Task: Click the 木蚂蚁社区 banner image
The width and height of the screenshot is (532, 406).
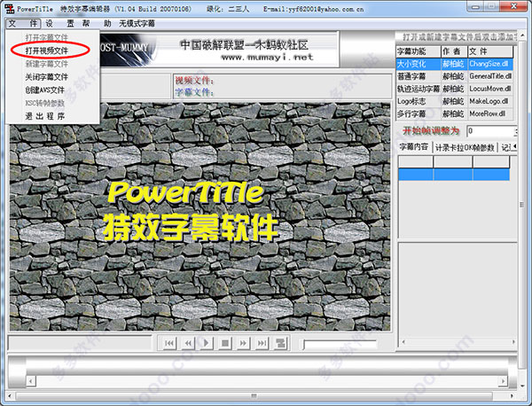Action: 219,49
